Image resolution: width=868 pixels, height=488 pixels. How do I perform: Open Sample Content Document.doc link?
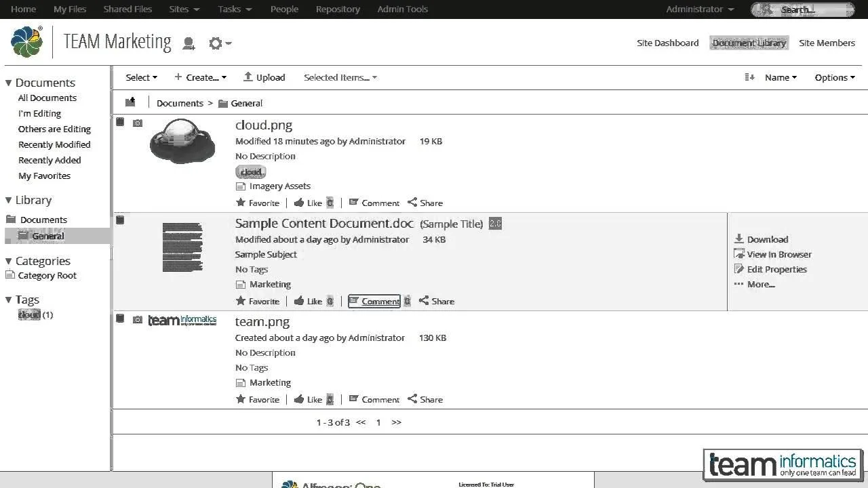tap(324, 224)
